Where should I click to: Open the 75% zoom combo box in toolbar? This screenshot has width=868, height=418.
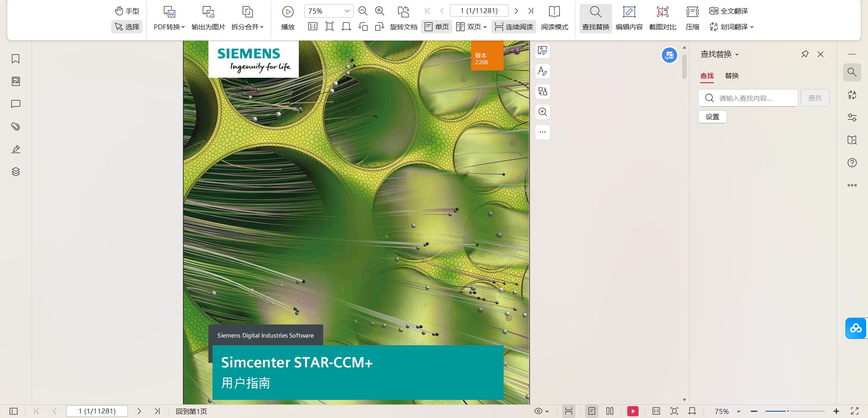[329, 11]
